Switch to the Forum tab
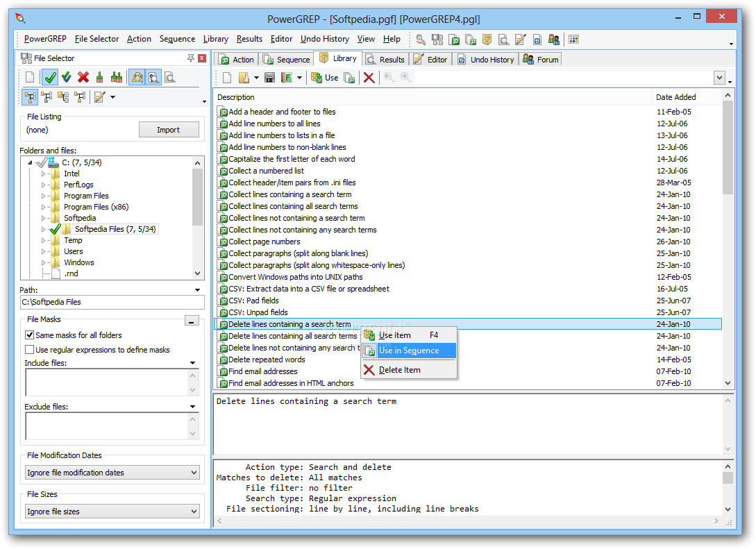The height and width of the screenshot is (549, 756). click(541, 59)
